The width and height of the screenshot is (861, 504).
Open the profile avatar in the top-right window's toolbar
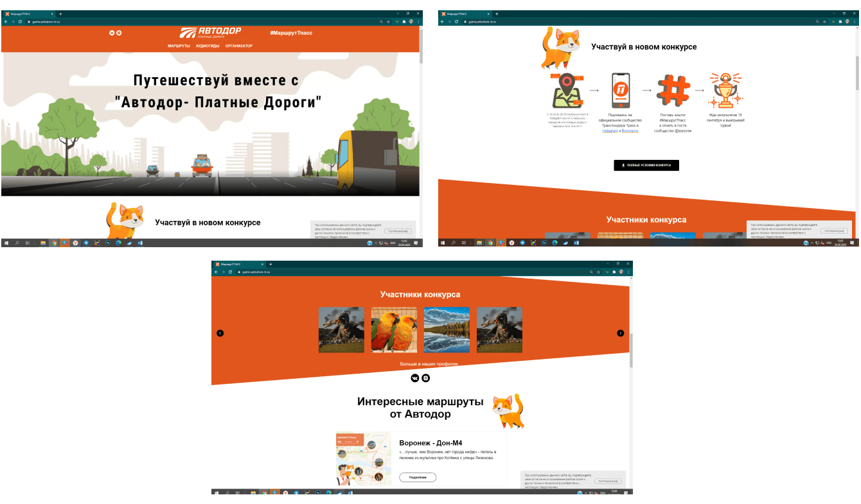pos(848,21)
